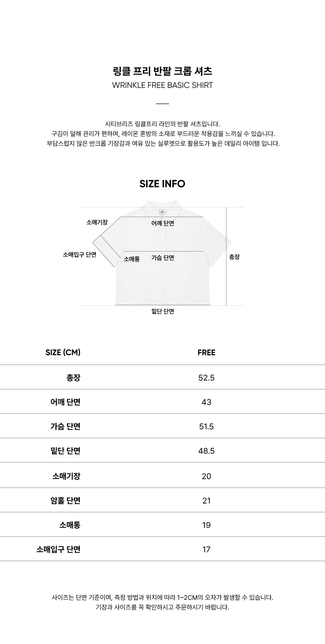Click the SIZE INFO heading

pyautogui.click(x=162, y=184)
